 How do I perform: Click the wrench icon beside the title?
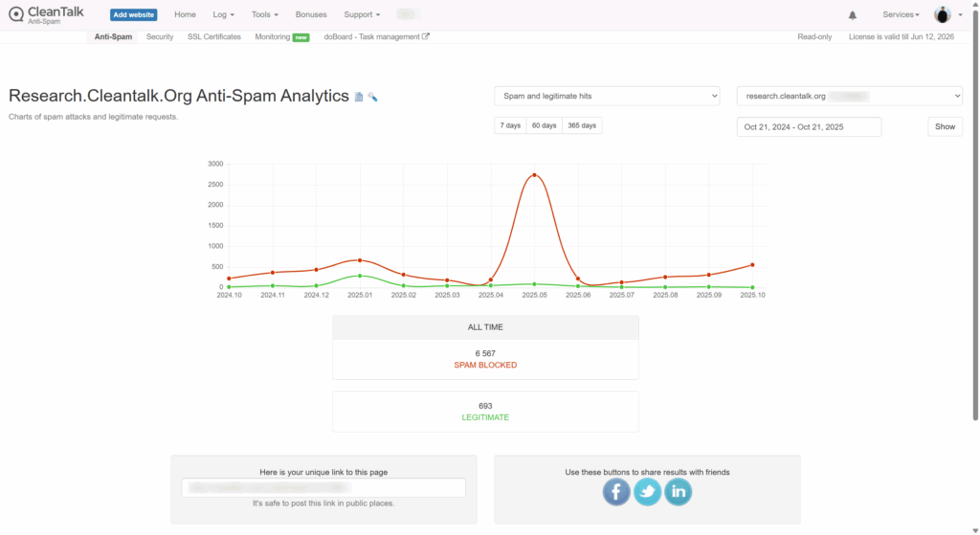pos(372,97)
